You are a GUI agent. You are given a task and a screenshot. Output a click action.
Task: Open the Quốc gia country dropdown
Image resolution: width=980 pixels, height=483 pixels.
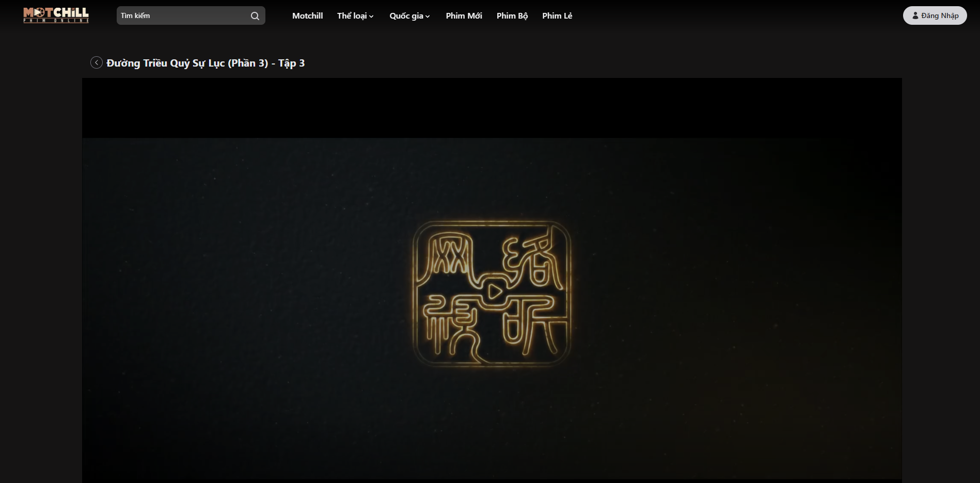[406, 15]
